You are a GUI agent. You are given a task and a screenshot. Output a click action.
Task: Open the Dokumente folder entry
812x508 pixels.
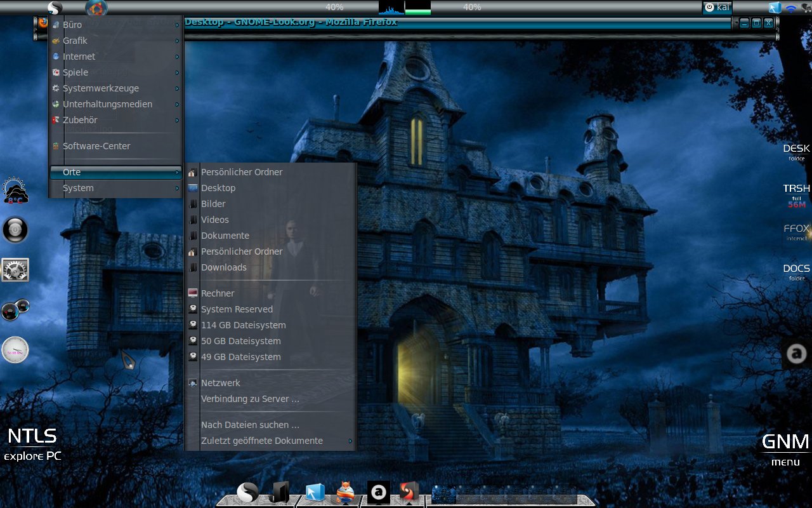(270, 236)
